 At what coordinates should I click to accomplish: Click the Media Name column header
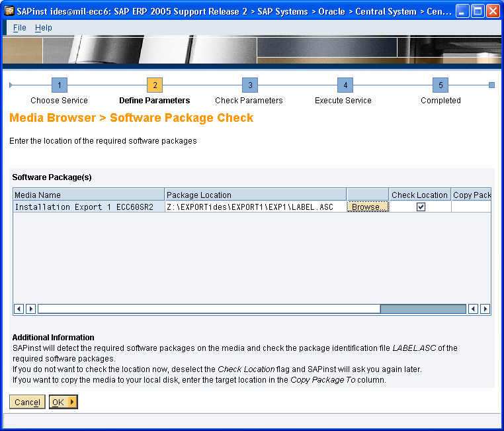click(89, 195)
